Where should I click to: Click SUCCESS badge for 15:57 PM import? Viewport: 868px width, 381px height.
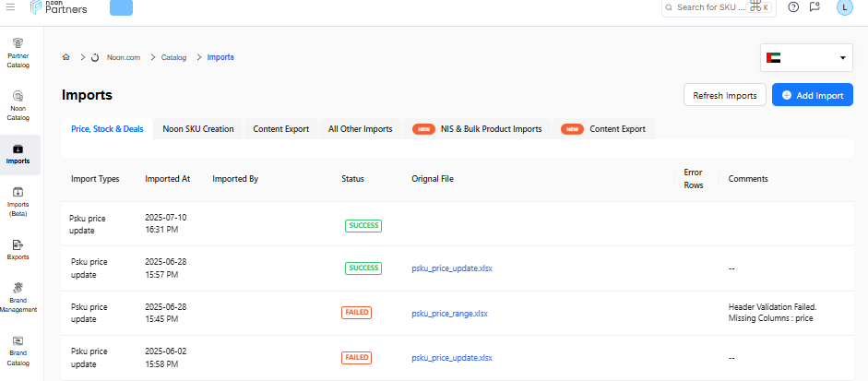[x=363, y=268]
